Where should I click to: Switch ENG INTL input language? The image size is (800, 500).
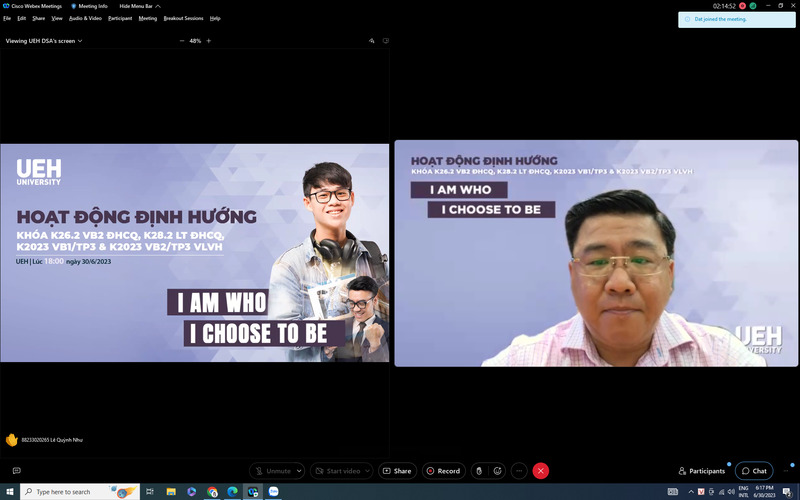tap(743, 492)
